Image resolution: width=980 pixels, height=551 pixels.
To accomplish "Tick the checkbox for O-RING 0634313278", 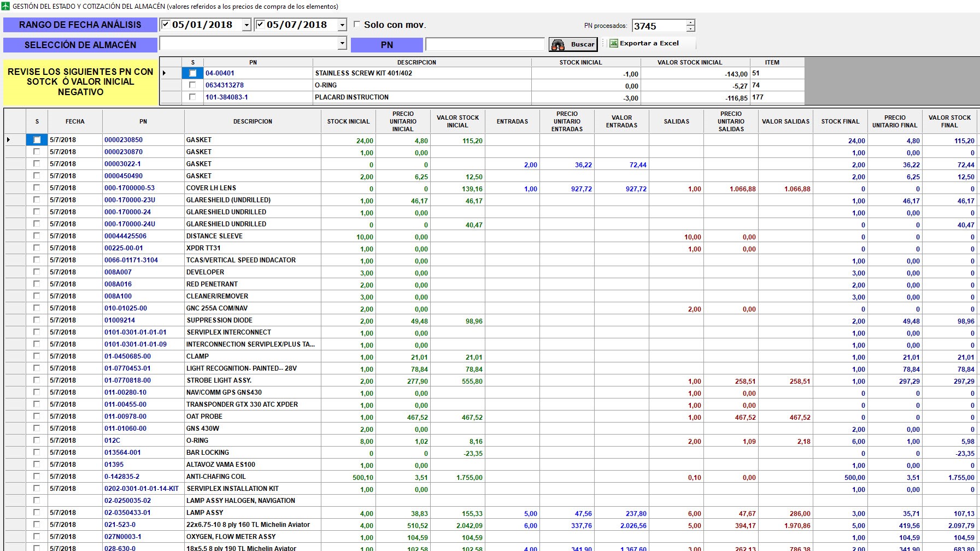I will 192,85.
